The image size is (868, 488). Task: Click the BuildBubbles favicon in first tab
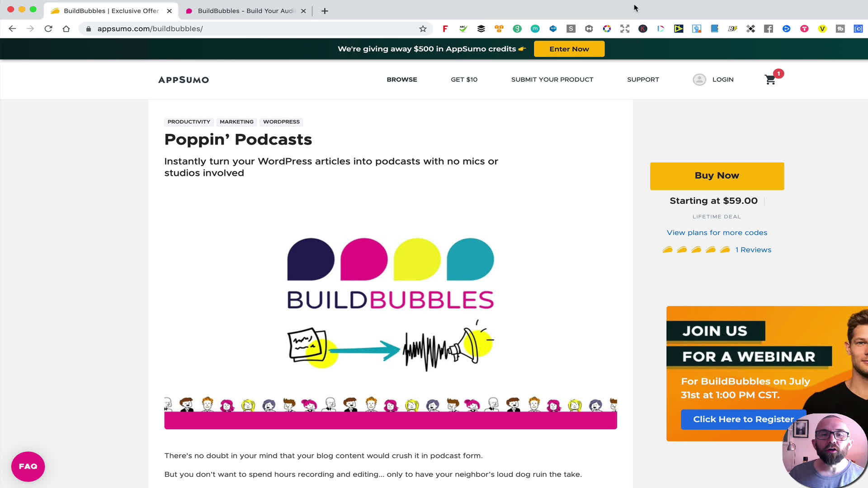[58, 11]
